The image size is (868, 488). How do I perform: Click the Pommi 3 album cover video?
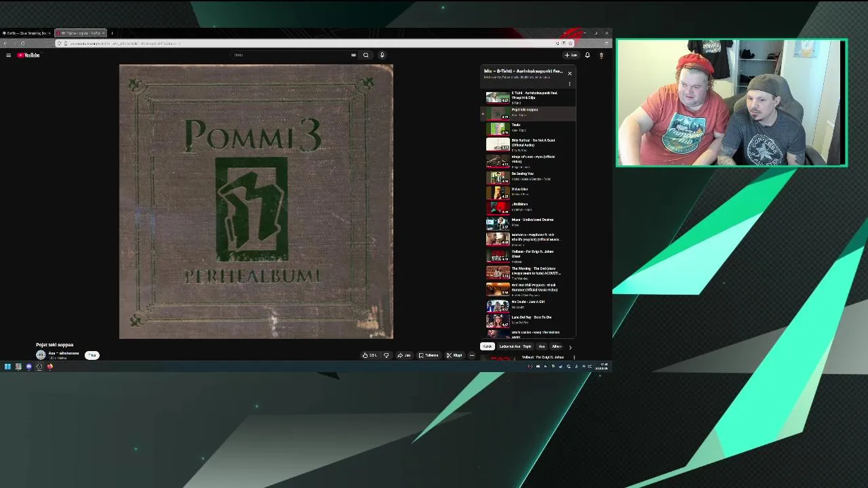pos(256,201)
